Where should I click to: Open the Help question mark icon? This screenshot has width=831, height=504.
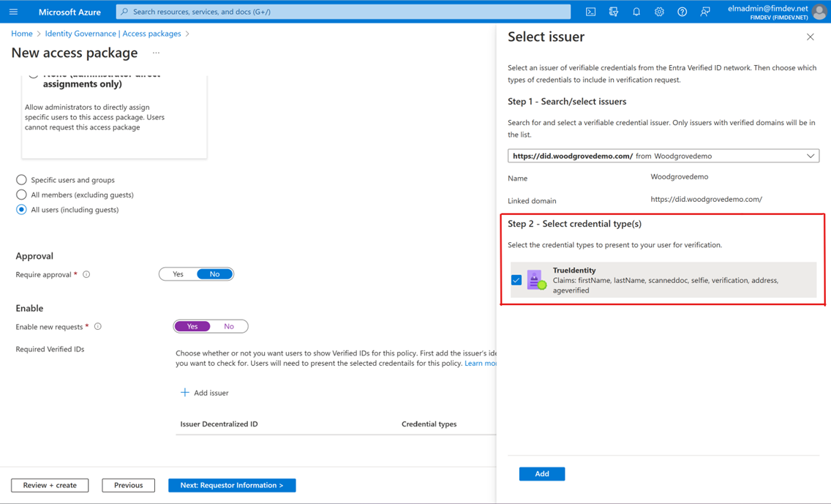click(682, 11)
